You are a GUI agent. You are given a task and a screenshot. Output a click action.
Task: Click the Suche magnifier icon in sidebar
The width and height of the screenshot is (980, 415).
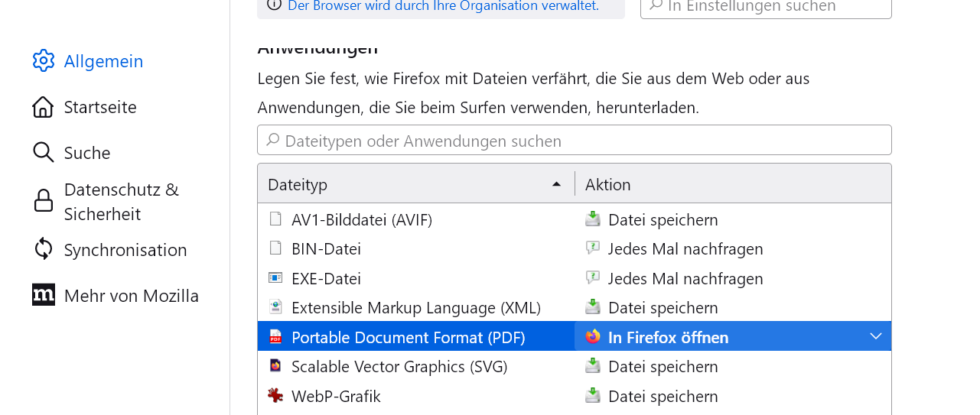point(43,153)
